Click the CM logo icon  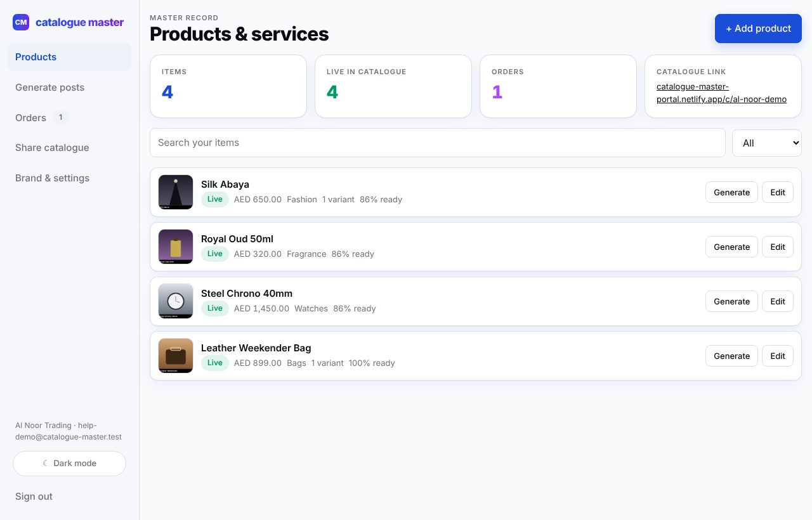pyautogui.click(x=21, y=22)
